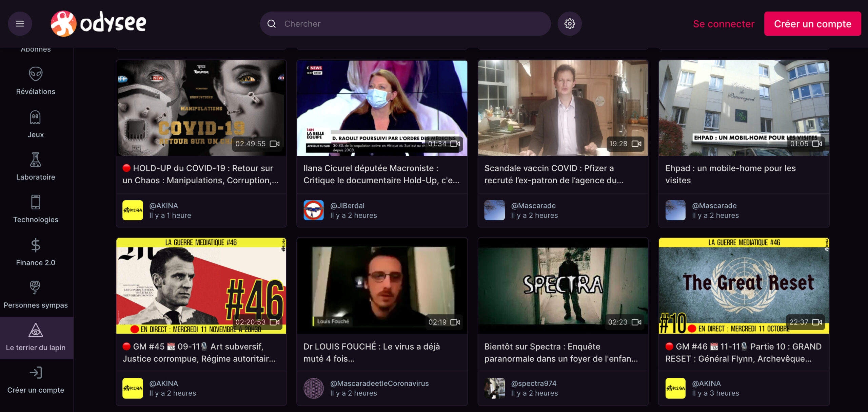Open settings via the gear icon
This screenshot has width=868, height=412.
coord(570,24)
